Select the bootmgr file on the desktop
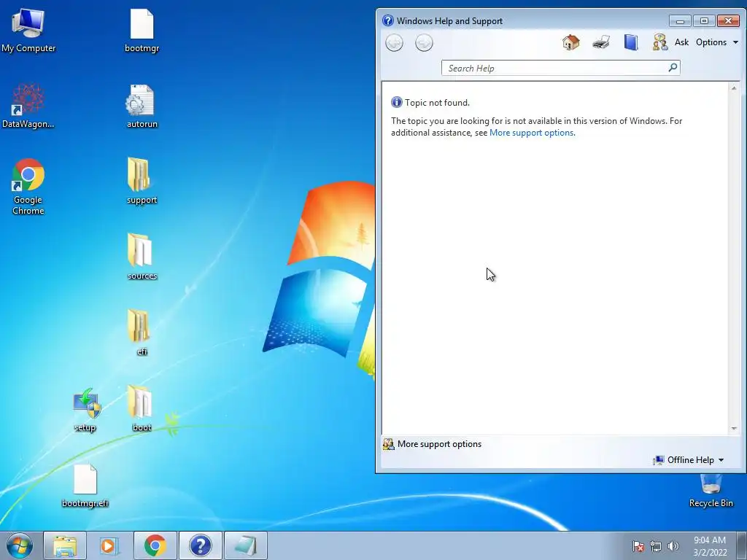Screen dimensions: 747x560 tap(142, 30)
